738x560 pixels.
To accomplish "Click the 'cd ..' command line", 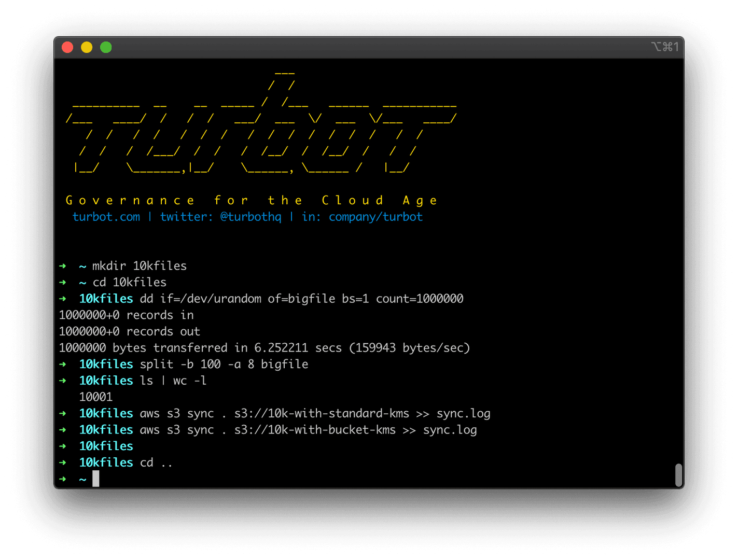I will (156, 463).
